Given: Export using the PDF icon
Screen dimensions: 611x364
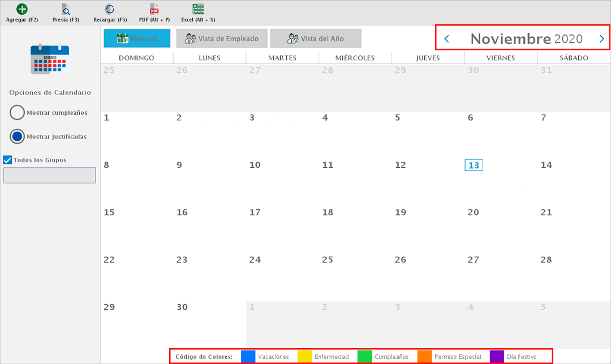Looking at the screenshot, I should pos(154,9).
